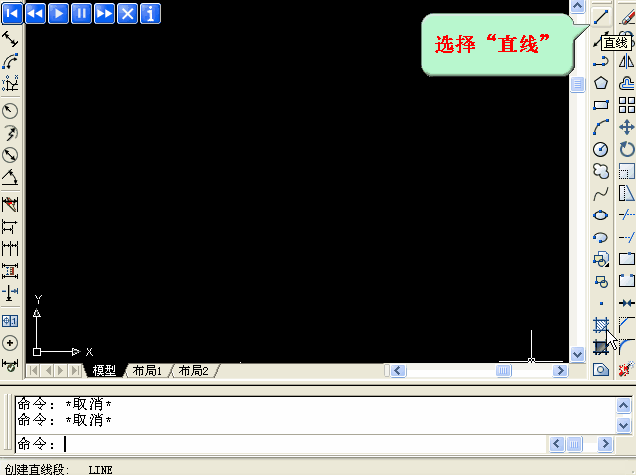Select the Circle draw tool
This screenshot has width=636, height=475.
click(x=601, y=149)
